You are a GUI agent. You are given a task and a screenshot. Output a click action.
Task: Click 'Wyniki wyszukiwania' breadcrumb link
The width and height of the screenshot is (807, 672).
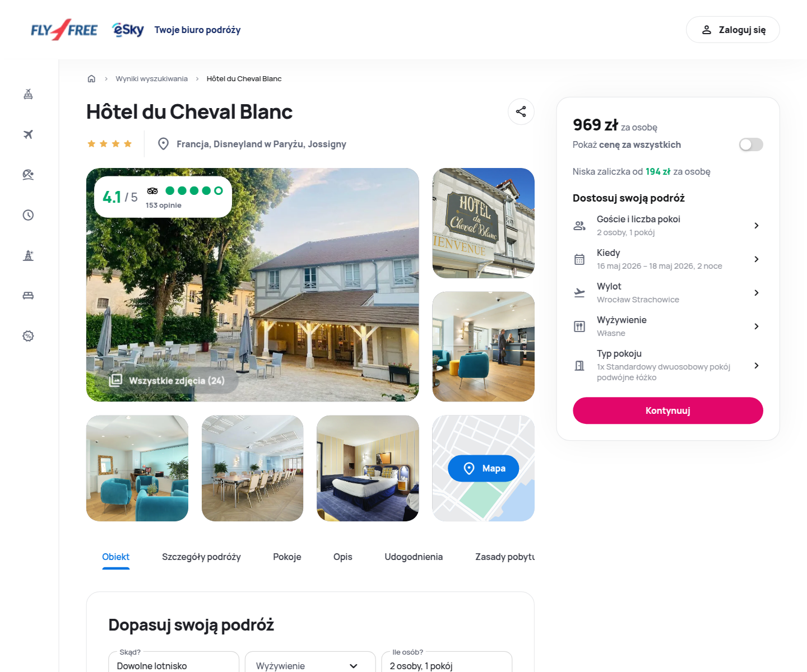tap(151, 78)
